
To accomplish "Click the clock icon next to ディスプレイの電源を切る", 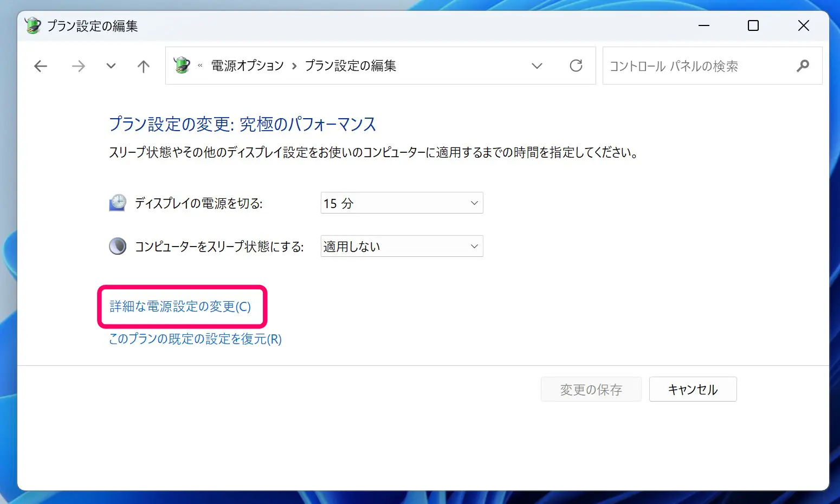I will pos(117,203).
